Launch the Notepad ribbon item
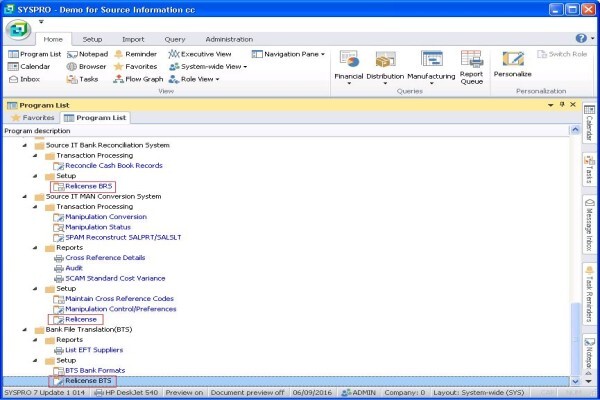 88,54
